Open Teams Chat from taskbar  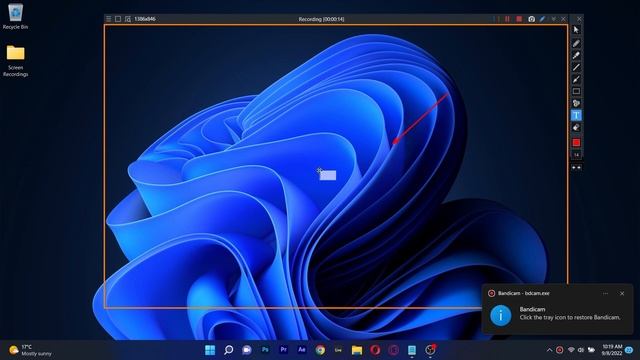[x=247, y=350]
